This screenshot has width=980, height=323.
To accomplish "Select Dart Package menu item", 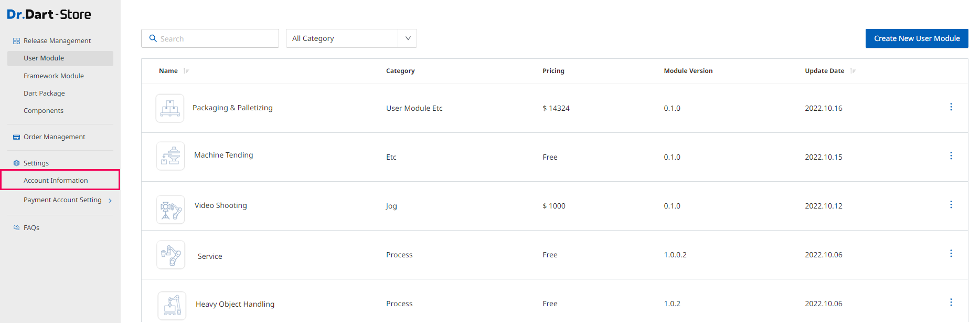I will point(44,93).
